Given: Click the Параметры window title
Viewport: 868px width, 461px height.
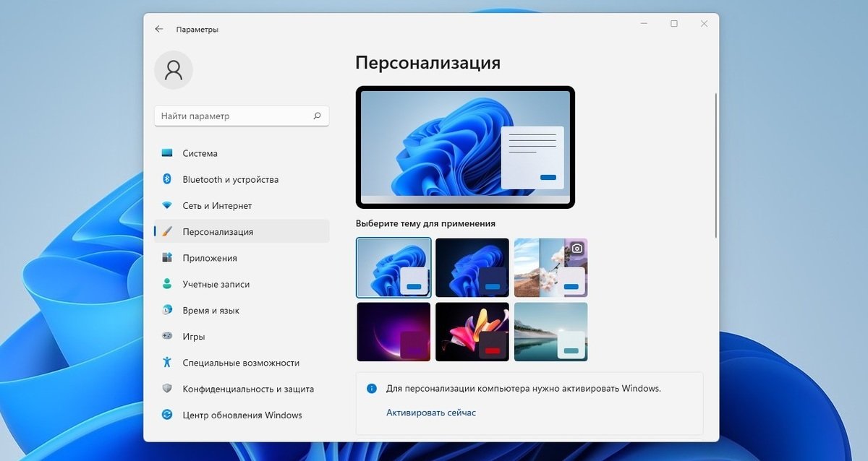Looking at the screenshot, I should [x=197, y=30].
